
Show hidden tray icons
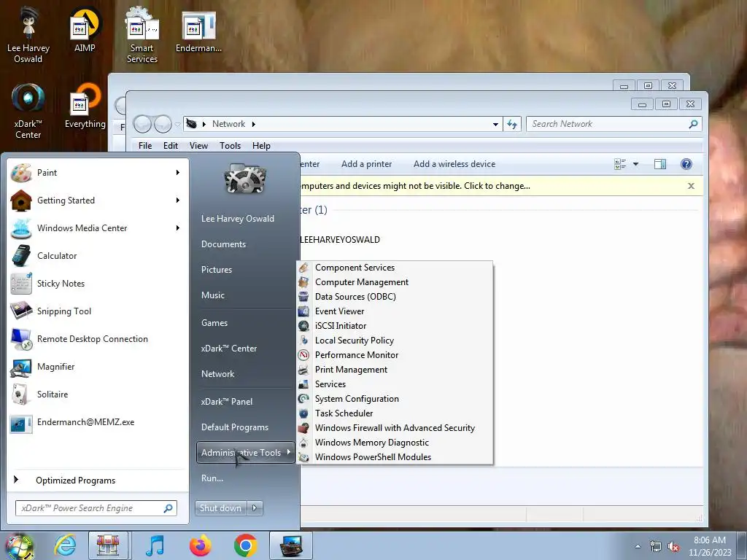[x=638, y=547]
